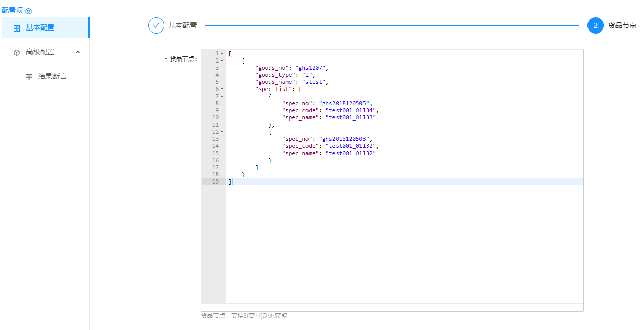Click the checkmark circle for step 基本配置
Image resolution: width=644 pixels, height=330 pixels.
point(156,25)
